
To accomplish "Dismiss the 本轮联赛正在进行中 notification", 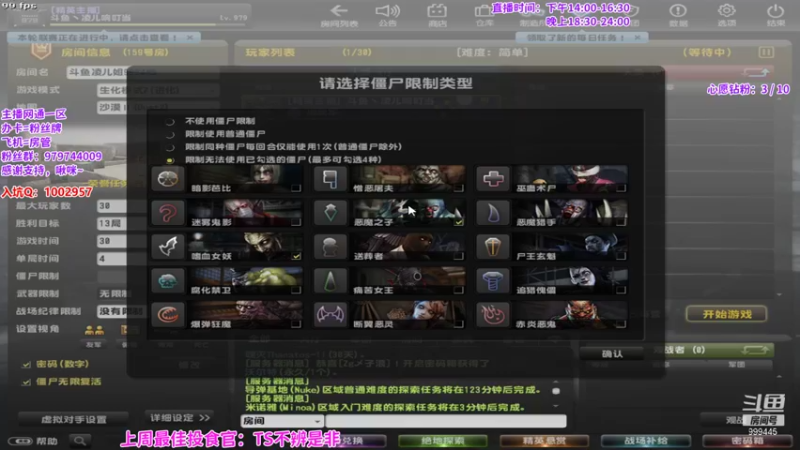I will tap(190, 37).
